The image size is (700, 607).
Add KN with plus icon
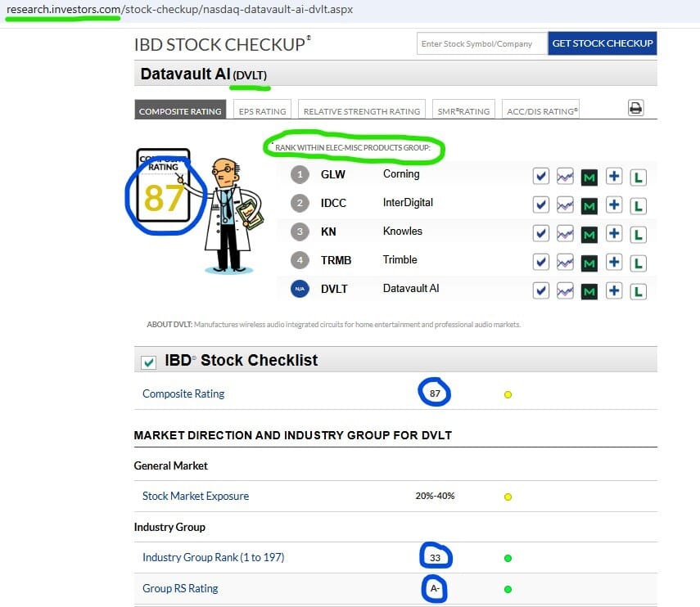(614, 234)
